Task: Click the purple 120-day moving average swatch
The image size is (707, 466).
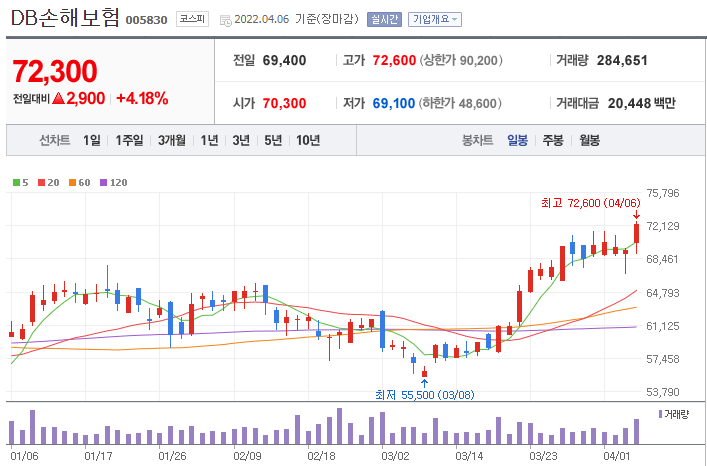Action: (x=104, y=183)
